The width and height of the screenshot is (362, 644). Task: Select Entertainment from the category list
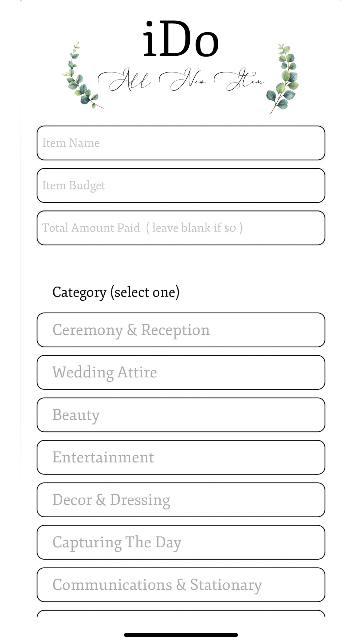pos(181,457)
